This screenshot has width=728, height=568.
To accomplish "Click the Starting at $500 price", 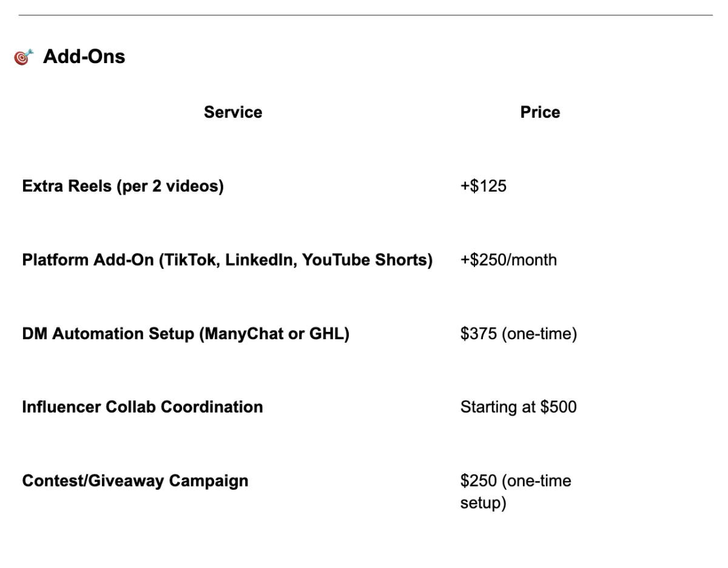I will (x=518, y=407).
